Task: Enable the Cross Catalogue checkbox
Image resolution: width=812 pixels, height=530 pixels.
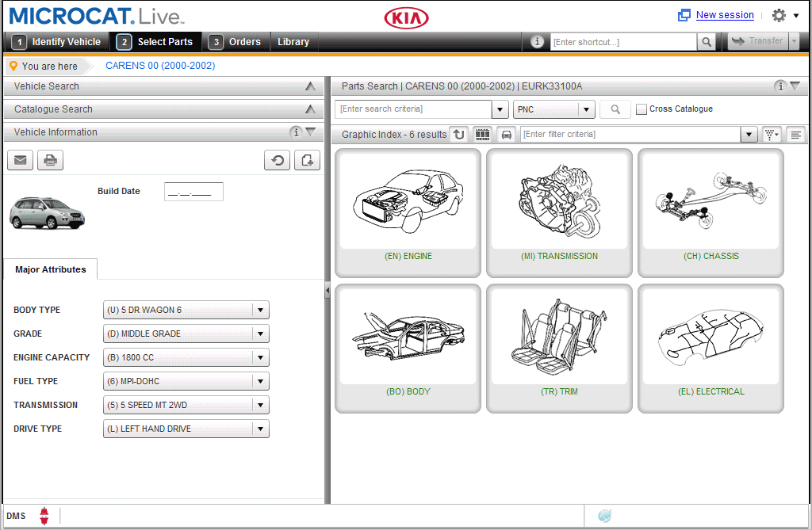Action: tap(642, 109)
